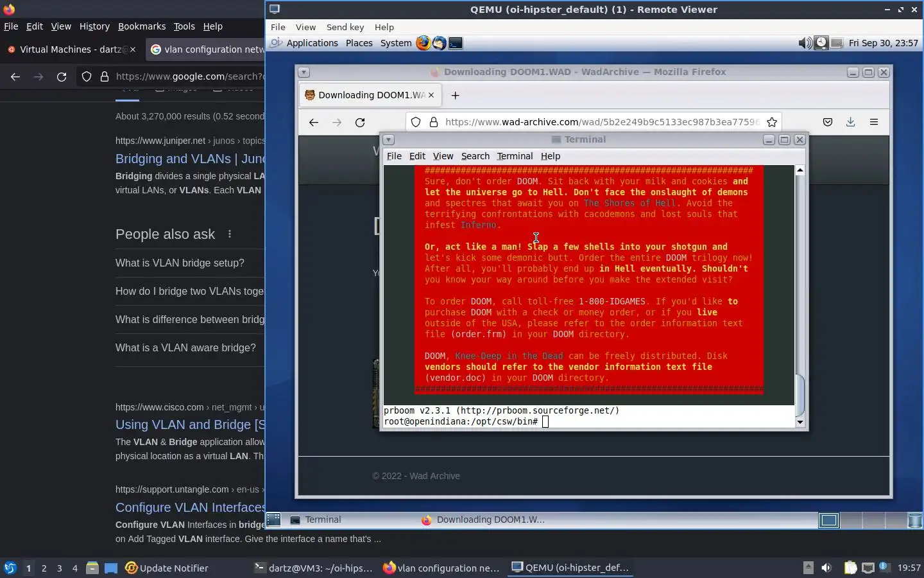Open the guest Firefox window menu arrow
The height and width of the screenshot is (578, 924).
pos(304,73)
